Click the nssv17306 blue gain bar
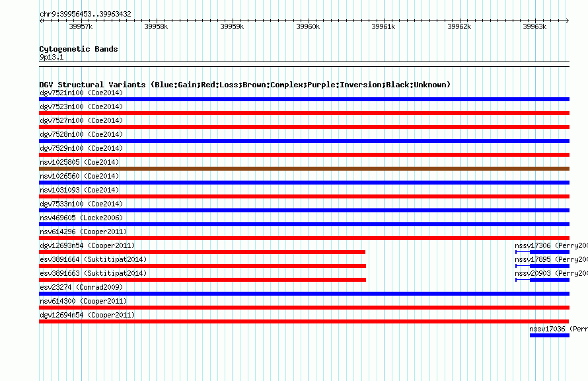588x381 pixels. pos(550,252)
